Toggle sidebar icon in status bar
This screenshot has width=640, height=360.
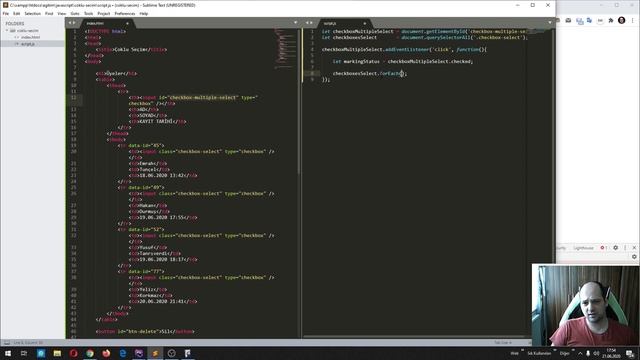click(7, 342)
